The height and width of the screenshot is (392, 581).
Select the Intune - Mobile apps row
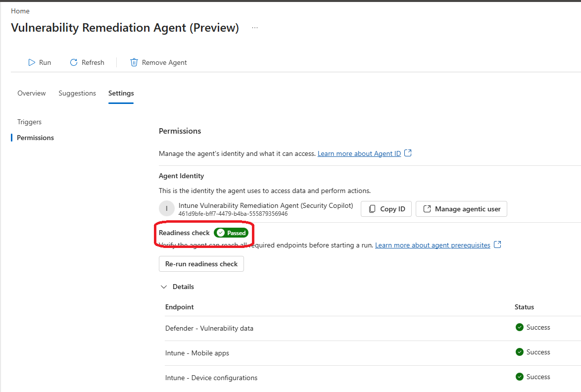point(373,353)
